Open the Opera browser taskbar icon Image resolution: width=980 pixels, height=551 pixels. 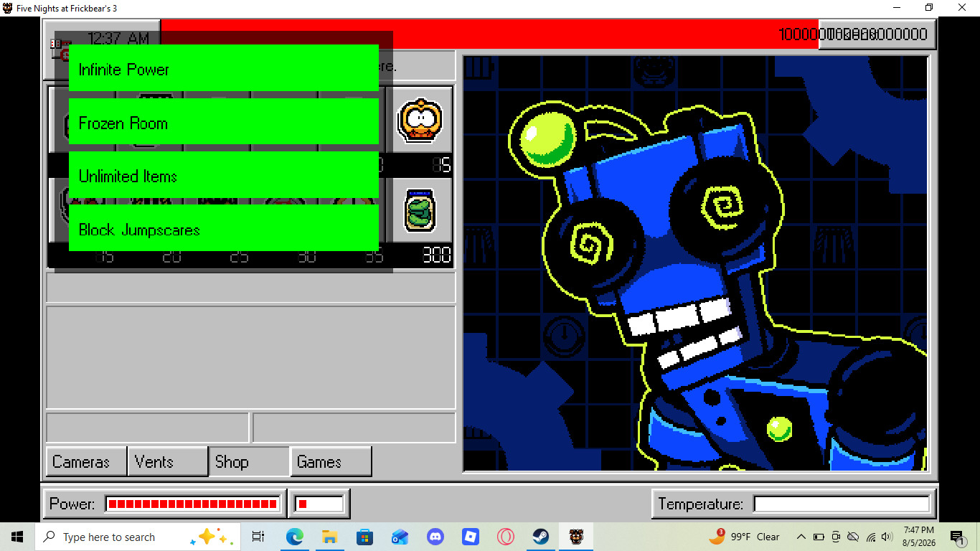click(x=505, y=537)
